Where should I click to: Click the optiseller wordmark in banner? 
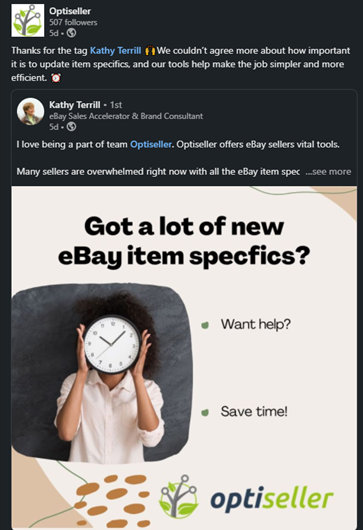272,499
